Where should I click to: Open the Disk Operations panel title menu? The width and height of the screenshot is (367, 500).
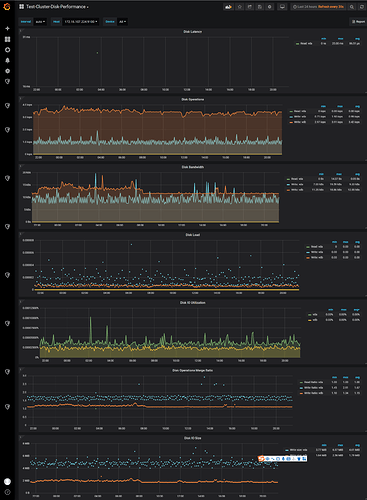[192, 99]
